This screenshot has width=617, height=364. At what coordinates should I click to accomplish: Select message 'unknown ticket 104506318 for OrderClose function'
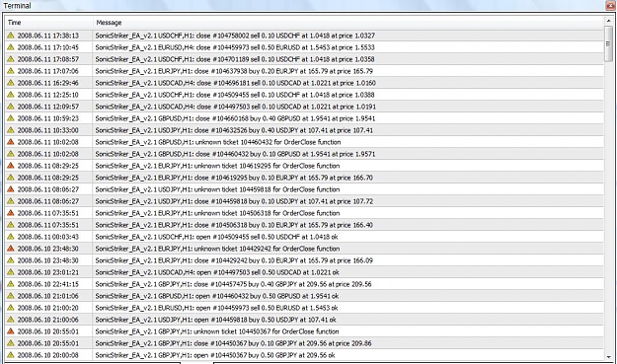point(217,213)
